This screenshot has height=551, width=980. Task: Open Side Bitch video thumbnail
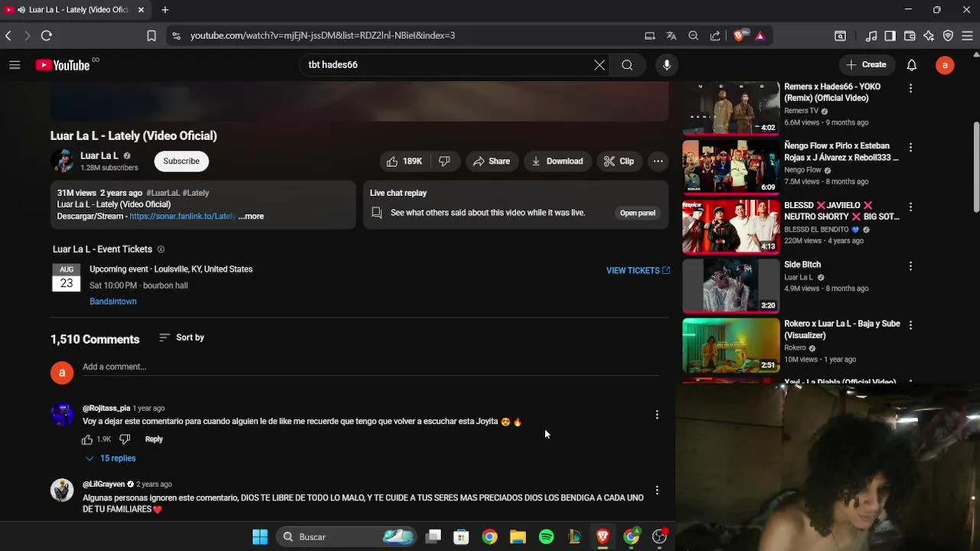point(731,285)
